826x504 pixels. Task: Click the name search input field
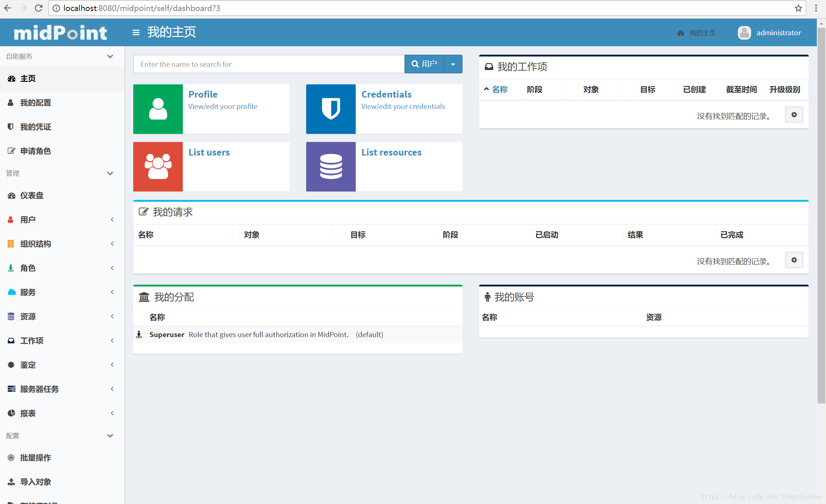point(269,64)
